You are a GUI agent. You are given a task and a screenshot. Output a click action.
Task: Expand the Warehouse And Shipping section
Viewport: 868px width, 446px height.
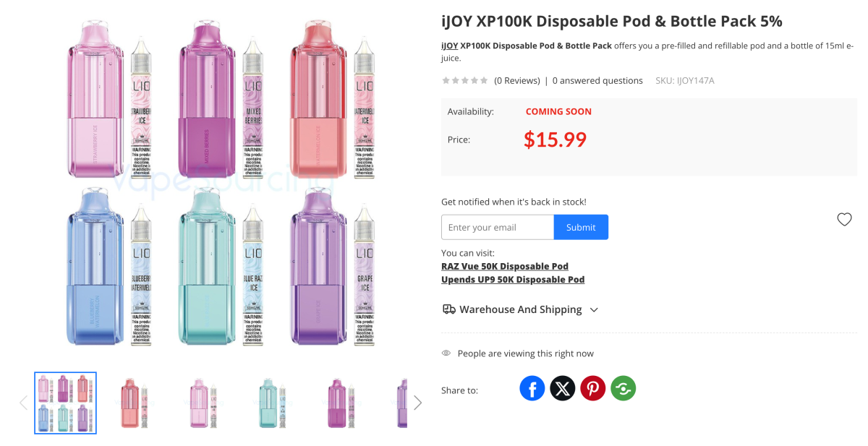[x=595, y=309]
